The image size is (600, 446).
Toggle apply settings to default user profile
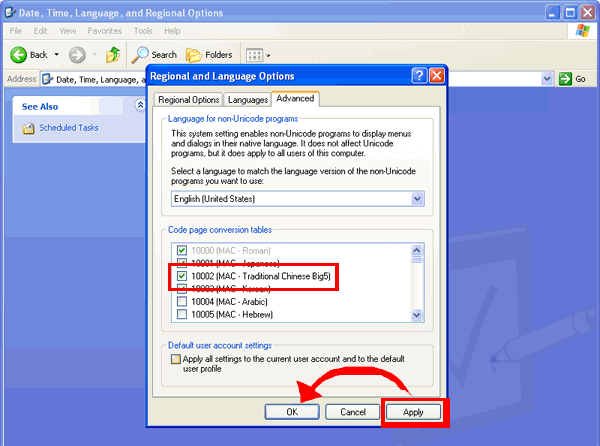[176, 357]
